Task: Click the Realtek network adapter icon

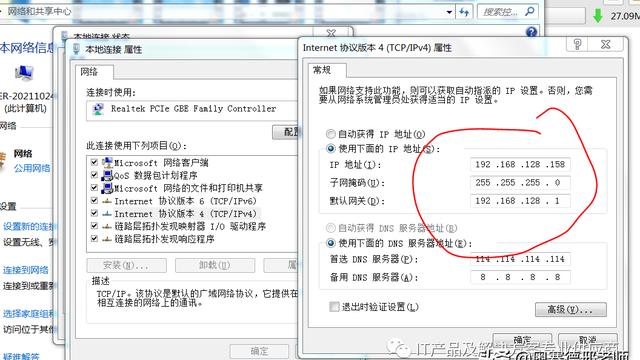Action: (x=98, y=109)
